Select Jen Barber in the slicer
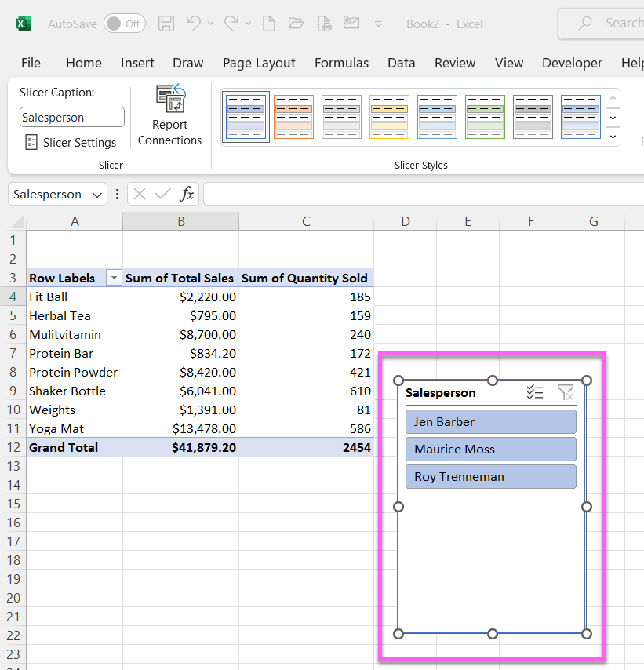 [490, 421]
